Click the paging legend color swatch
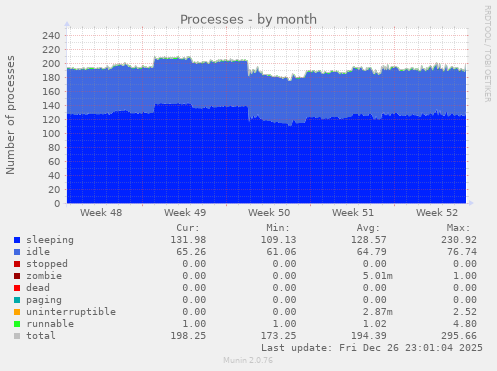Viewport: 497px width, 371px height. [17, 300]
